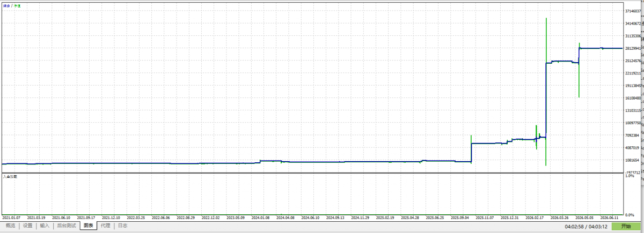Switch to the 代理 agents tab

(x=105, y=226)
